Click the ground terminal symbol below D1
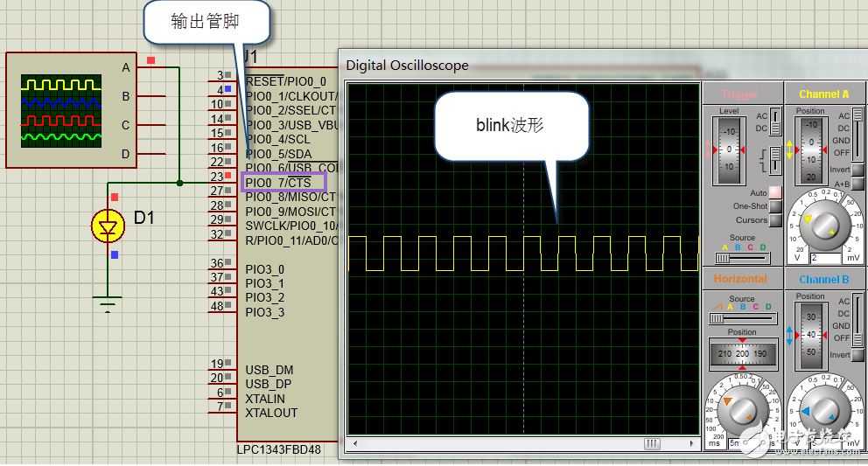868x466 pixels. (108, 304)
